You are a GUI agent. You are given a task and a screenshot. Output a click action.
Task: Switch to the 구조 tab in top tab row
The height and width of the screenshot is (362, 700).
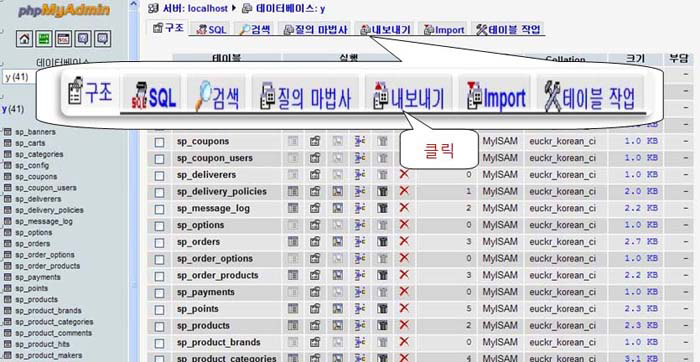pyautogui.click(x=168, y=28)
